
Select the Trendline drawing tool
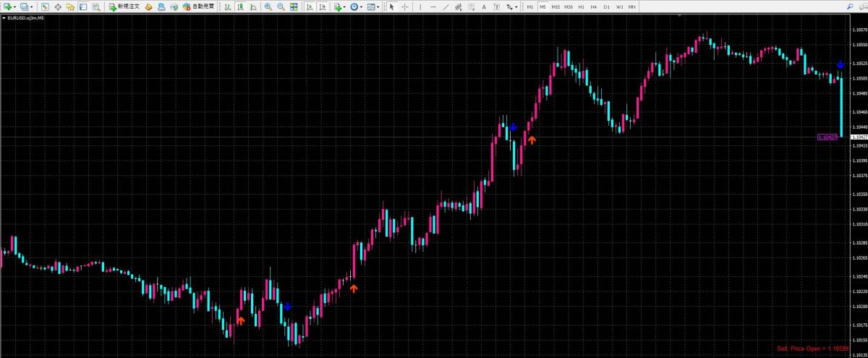coord(446,7)
